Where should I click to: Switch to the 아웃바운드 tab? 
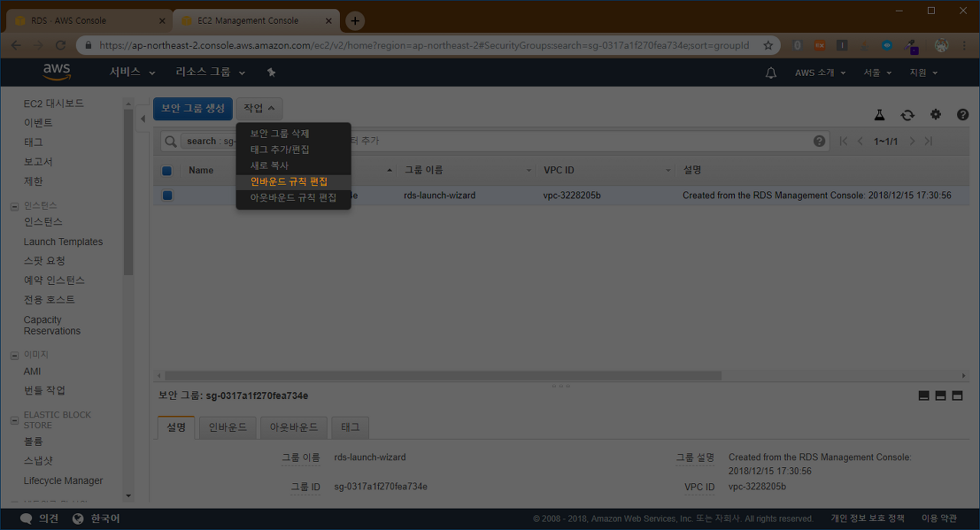click(x=294, y=427)
